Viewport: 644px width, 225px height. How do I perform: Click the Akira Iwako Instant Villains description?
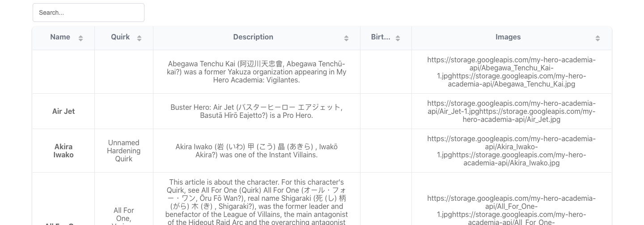(x=257, y=151)
